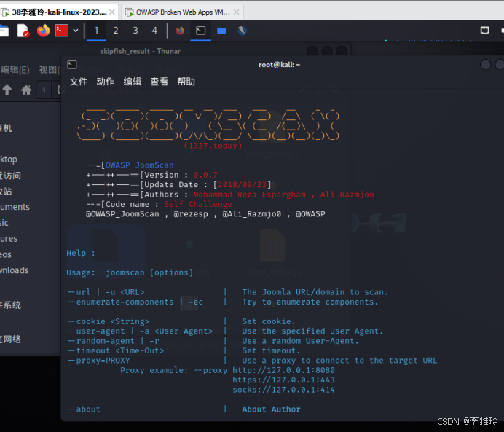Click the '--about' option text
Viewport: 504px width, 432px height.
[x=84, y=409]
